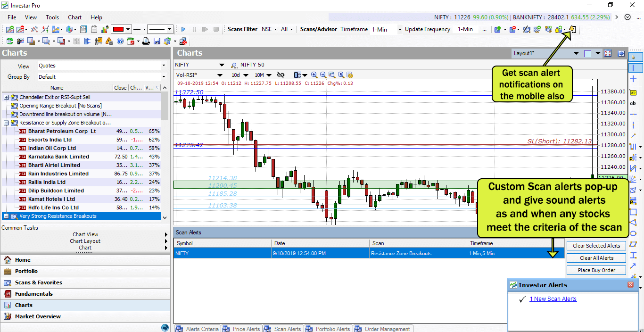Click the Clear All Alerts button
Viewport: 644px width, 332px height.
(595, 258)
